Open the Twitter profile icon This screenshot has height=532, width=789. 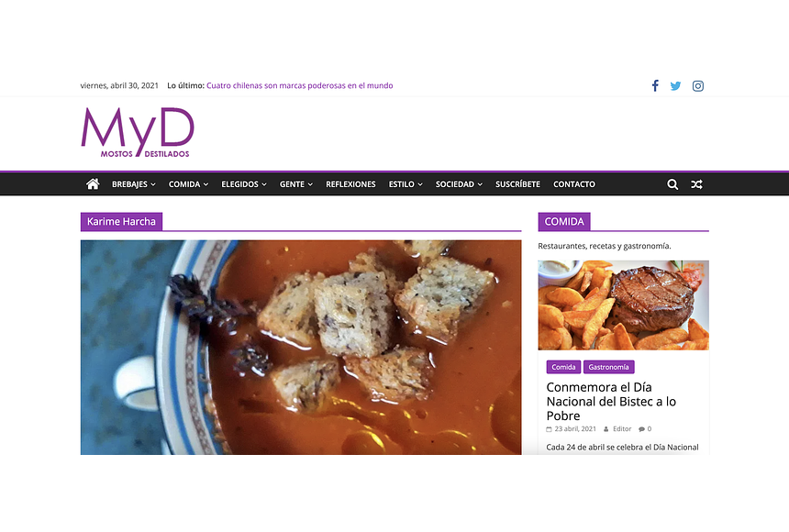[675, 86]
